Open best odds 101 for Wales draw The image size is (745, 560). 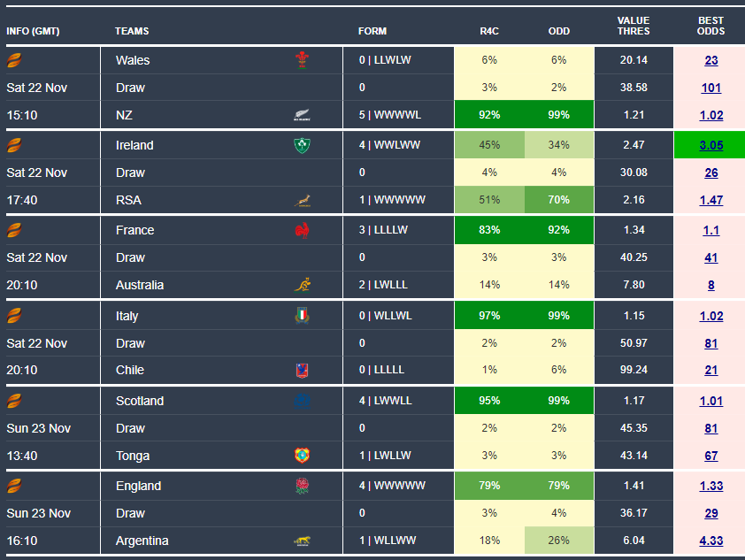(x=711, y=88)
